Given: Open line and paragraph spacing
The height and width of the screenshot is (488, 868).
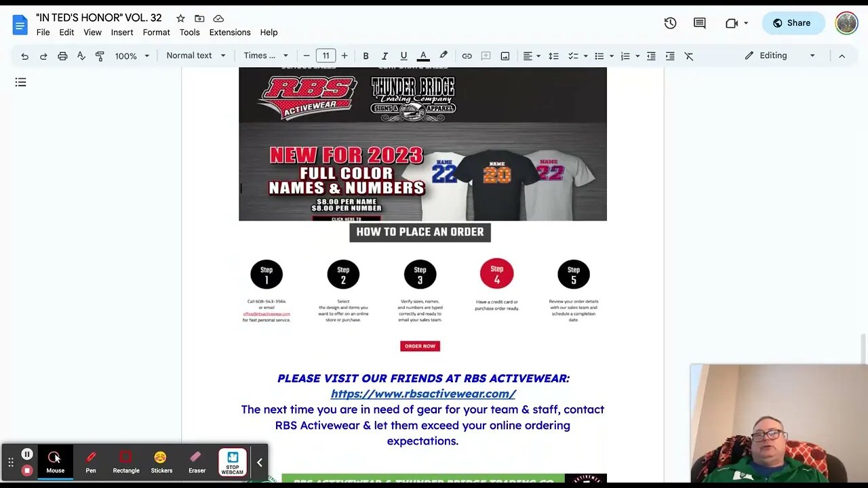Looking at the screenshot, I should click(x=553, y=56).
